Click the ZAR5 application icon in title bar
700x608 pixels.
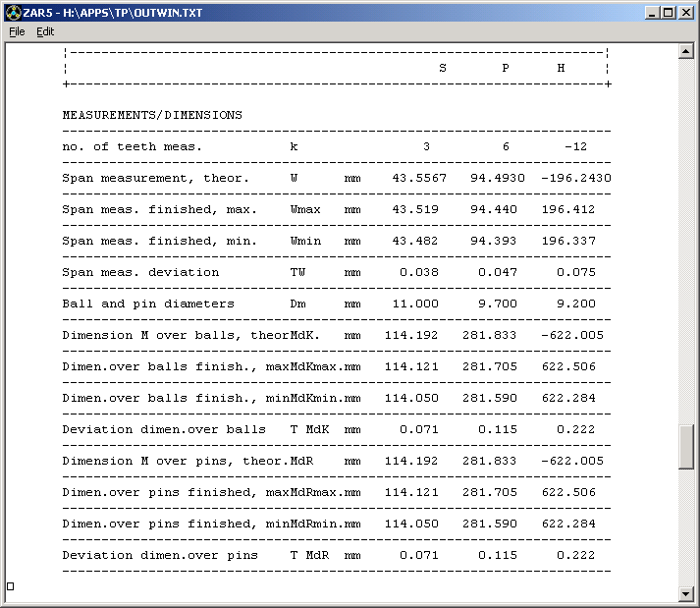click(x=12, y=12)
